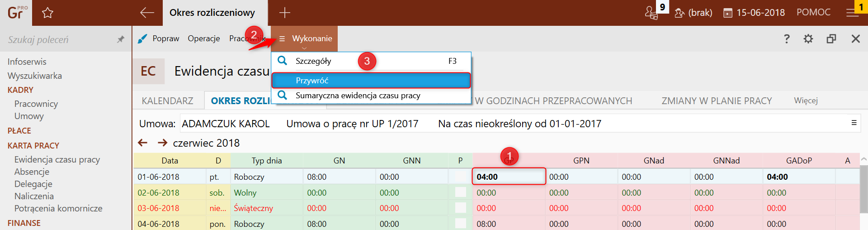Image resolution: width=868 pixels, height=230 pixels.
Task: Open the users icon showing 9
Action: click(651, 12)
